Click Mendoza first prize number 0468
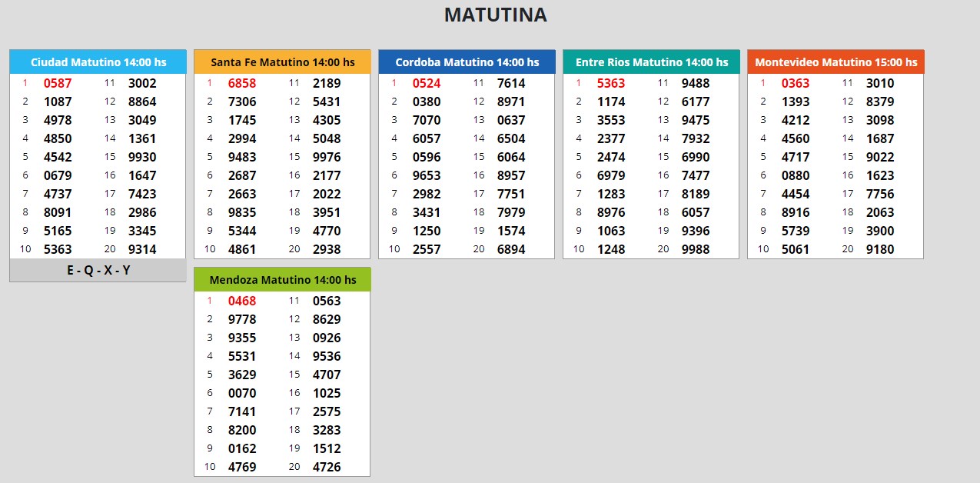The image size is (980, 483). click(x=242, y=301)
